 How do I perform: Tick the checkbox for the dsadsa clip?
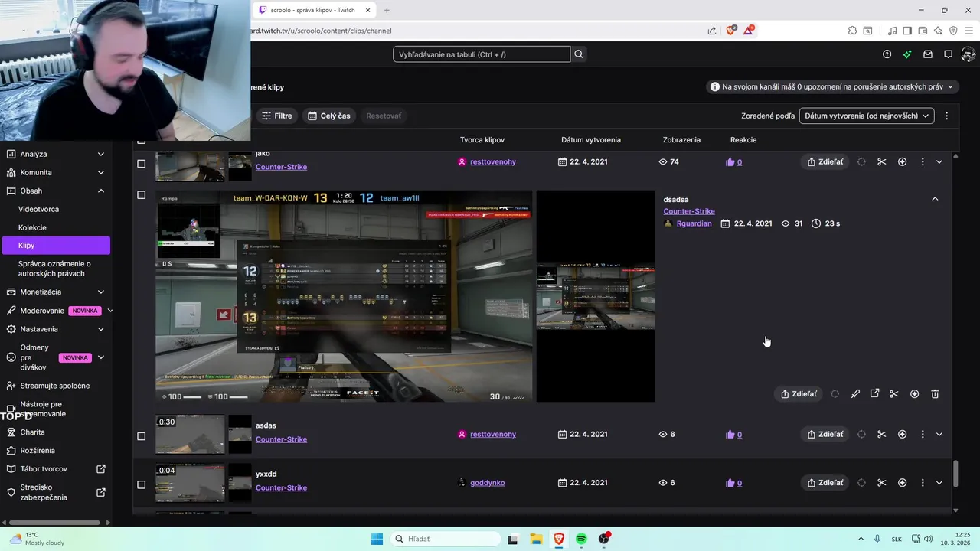(x=141, y=195)
